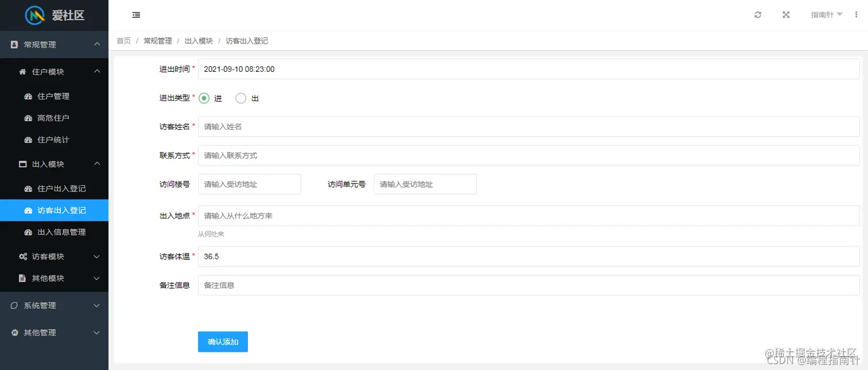The image size is (868, 370).
Task: Click the window icon beside 出入模块
Action: [x=23, y=164]
